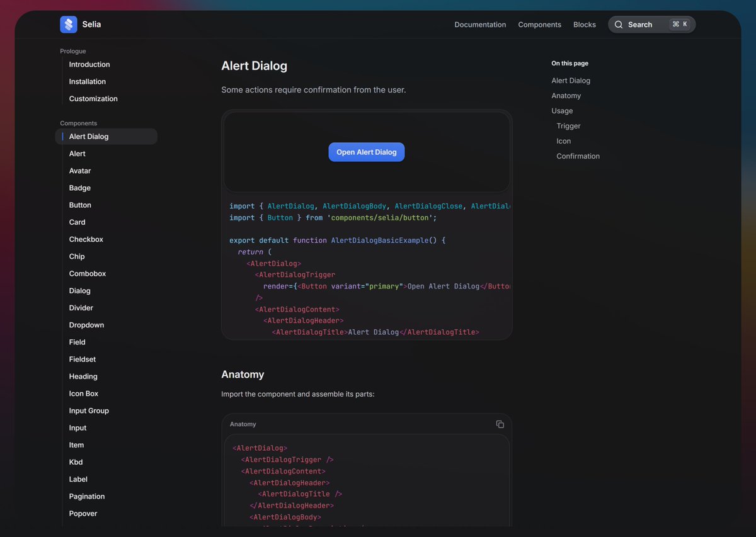This screenshot has width=756, height=537.
Task: Click the Selia brand name
Action: 91,25
